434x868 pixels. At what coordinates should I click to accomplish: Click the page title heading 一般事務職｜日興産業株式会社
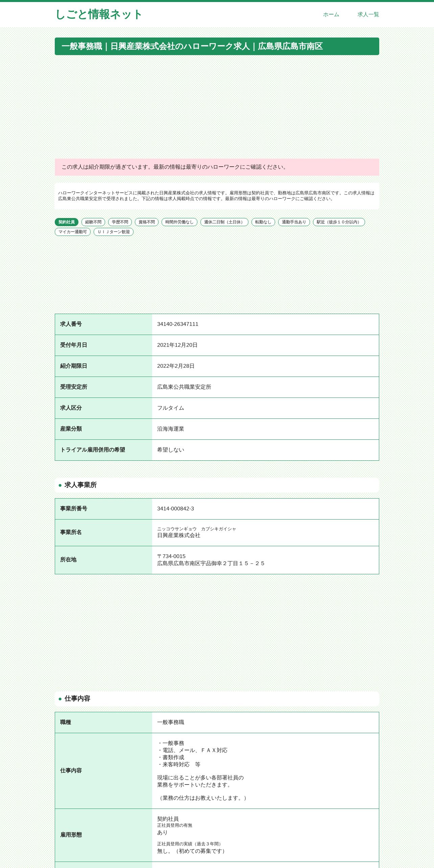click(x=217, y=46)
